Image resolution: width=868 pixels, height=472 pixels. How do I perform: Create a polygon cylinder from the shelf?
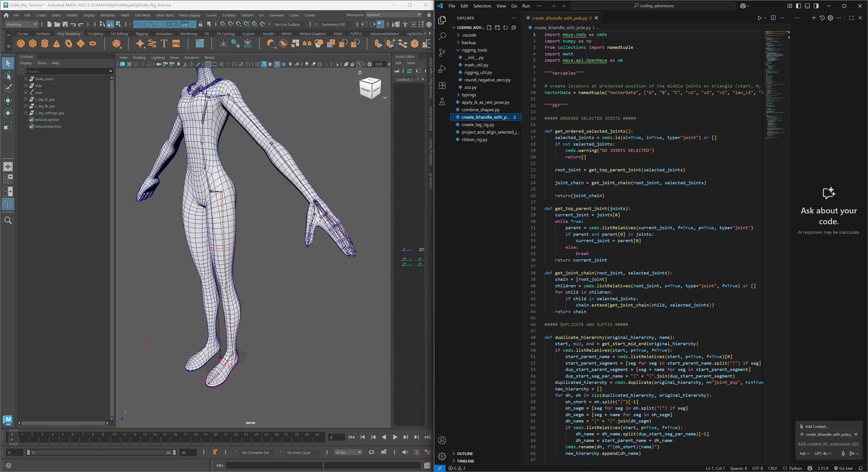point(45,43)
